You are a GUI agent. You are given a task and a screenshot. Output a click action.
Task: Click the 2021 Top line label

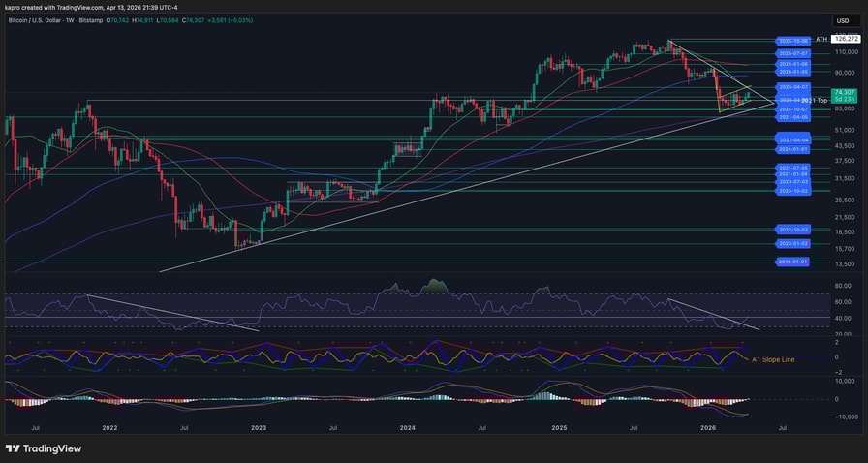(x=815, y=100)
